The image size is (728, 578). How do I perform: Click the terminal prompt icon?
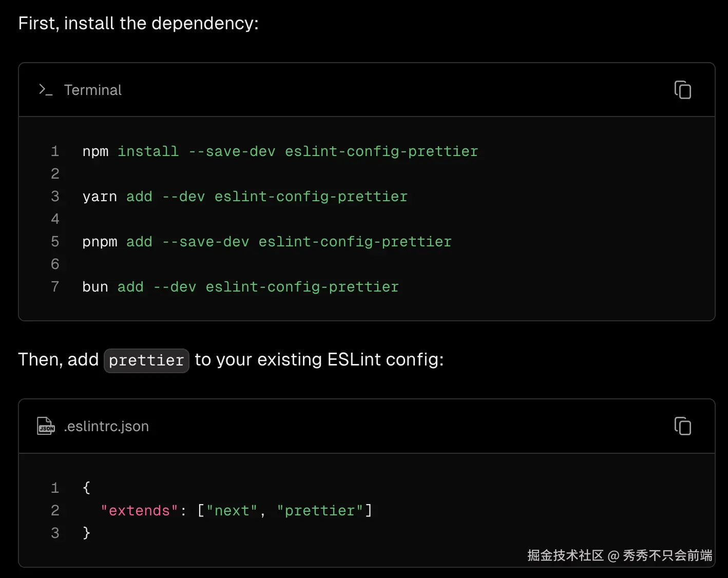[x=46, y=90]
